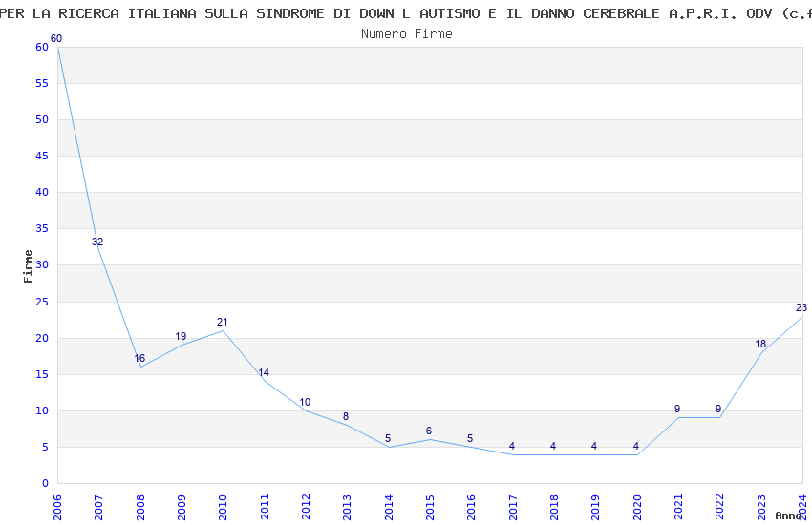Click the x-axis year 2007
The image size is (812, 525).
(99, 507)
